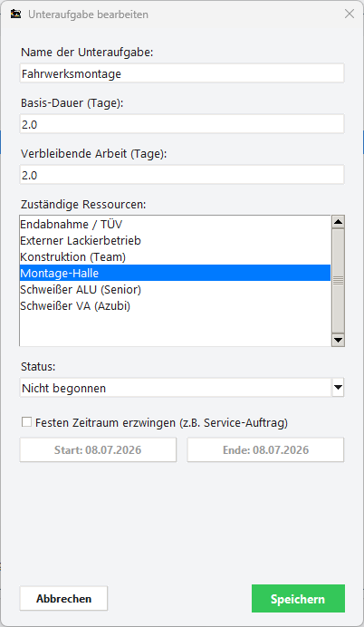Screen dimensions: 364x627
Task: Click the resource list scrollbar thumb
Action: (x=339, y=281)
